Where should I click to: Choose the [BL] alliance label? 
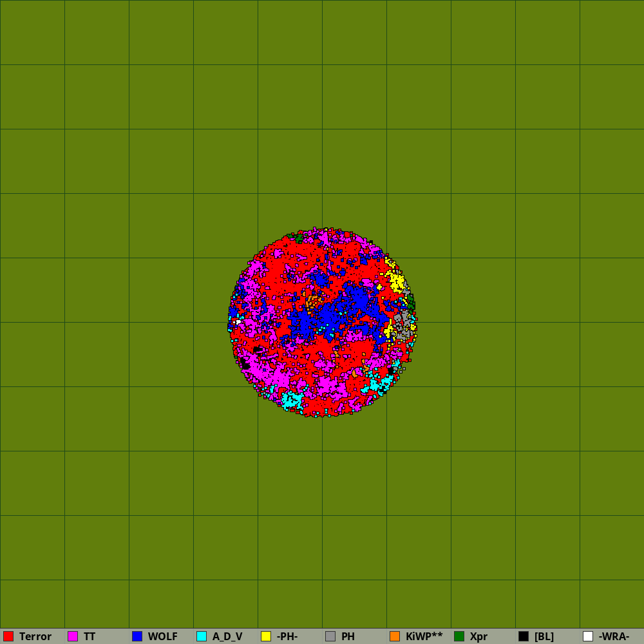click(x=544, y=637)
